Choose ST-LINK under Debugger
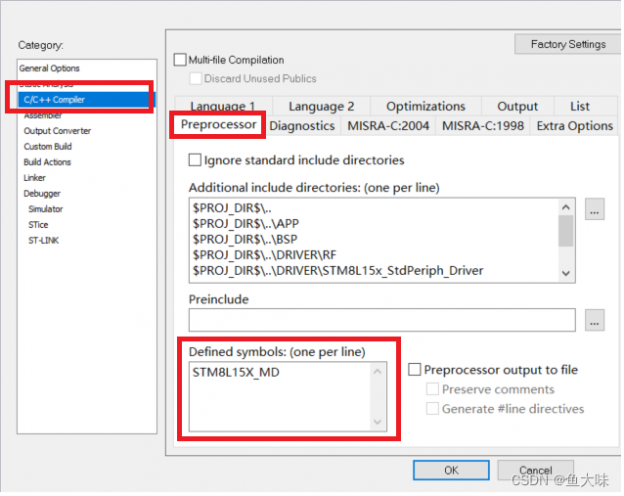The height and width of the screenshot is (496, 624). tap(43, 240)
